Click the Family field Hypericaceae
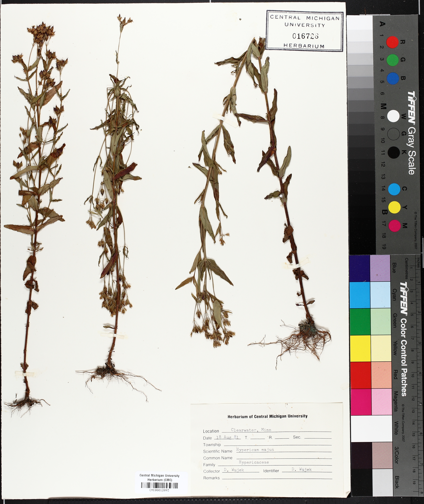Viewport: 424px width, 504px height. pos(254,462)
